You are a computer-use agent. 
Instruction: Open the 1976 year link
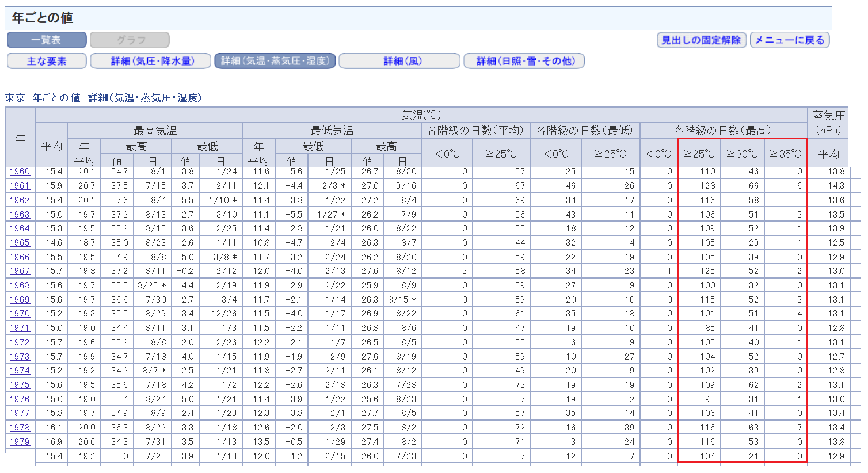[x=20, y=399]
